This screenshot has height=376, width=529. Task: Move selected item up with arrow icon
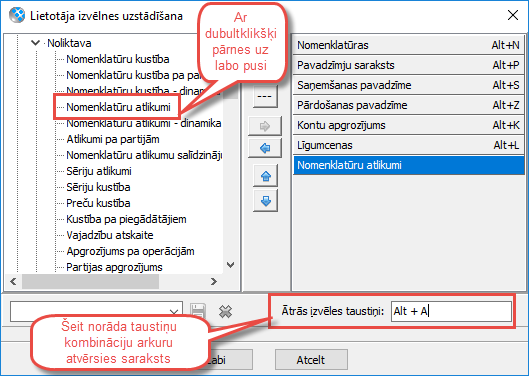point(266,176)
